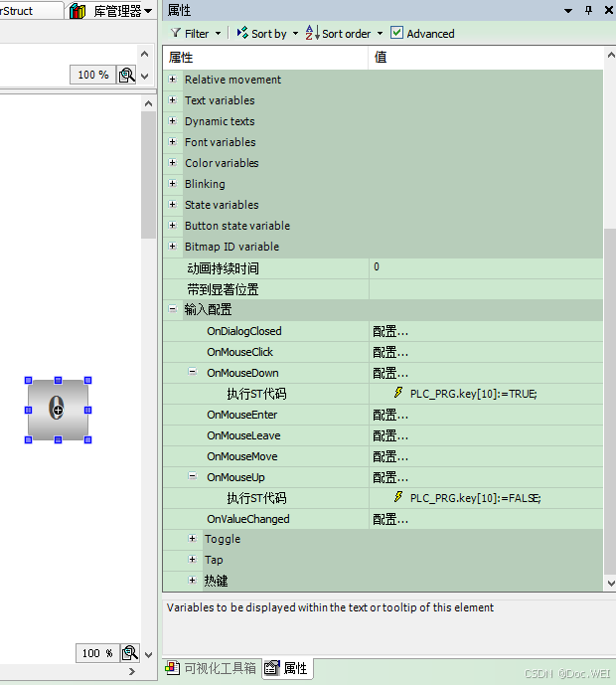Image resolution: width=616 pixels, height=685 pixels.
Task: Click the empty 带到显著位置 value cell
Action: [486, 289]
